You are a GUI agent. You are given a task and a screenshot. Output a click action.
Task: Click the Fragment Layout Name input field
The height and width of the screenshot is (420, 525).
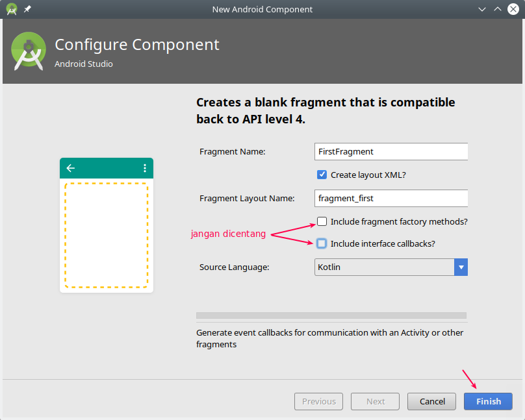click(391, 198)
